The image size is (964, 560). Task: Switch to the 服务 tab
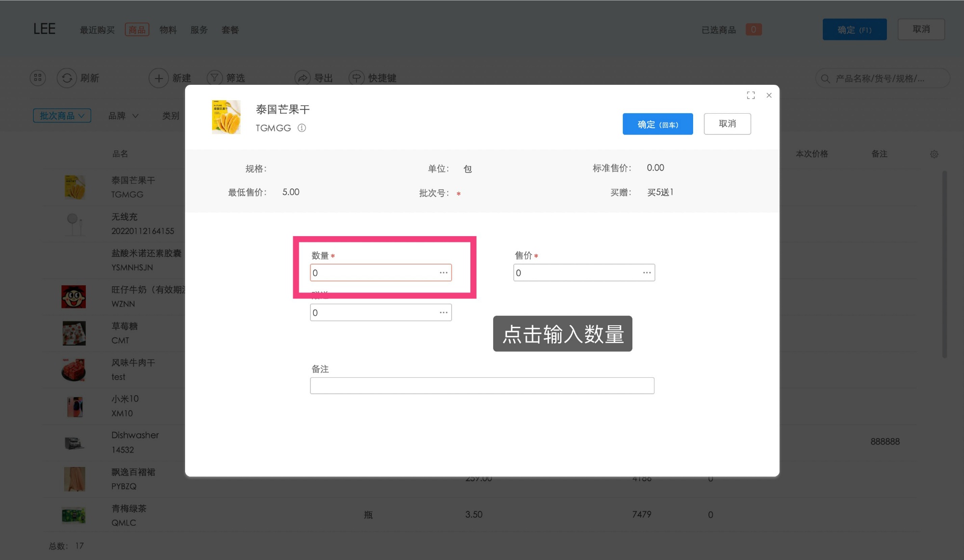(199, 29)
